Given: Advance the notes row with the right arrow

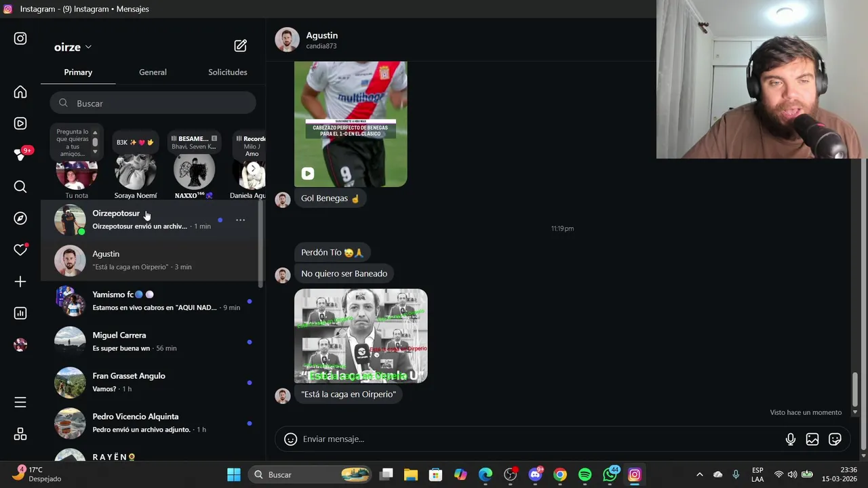Looking at the screenshot, I should click(x=253, y=169).
